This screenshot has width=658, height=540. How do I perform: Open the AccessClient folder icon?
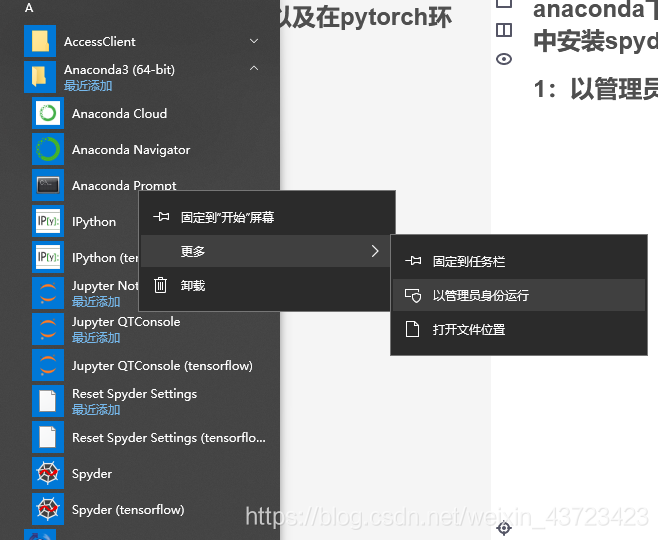(40, 41)
